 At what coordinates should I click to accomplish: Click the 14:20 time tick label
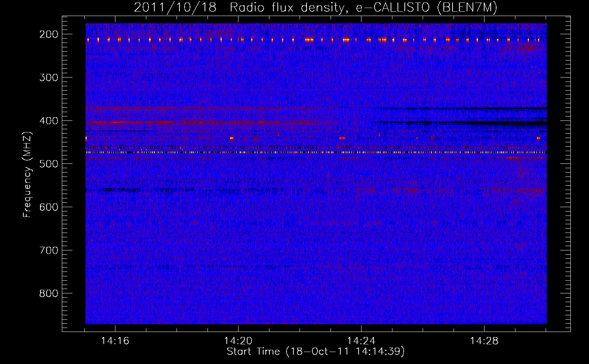pos(238,341)
